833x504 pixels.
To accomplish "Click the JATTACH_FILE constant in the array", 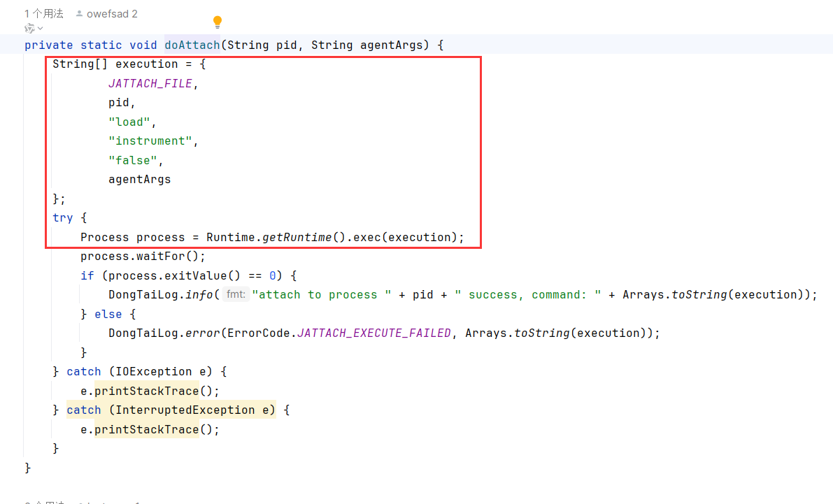I will (150, 83).
